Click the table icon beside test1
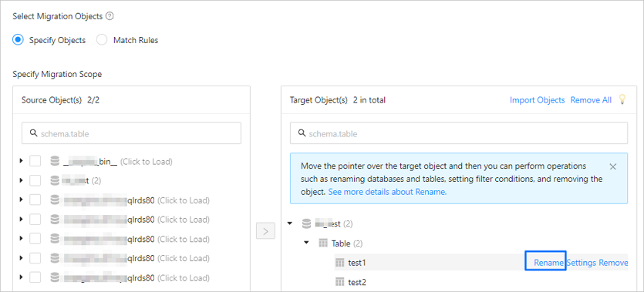644x292 pixels. (x=339, y=263)
